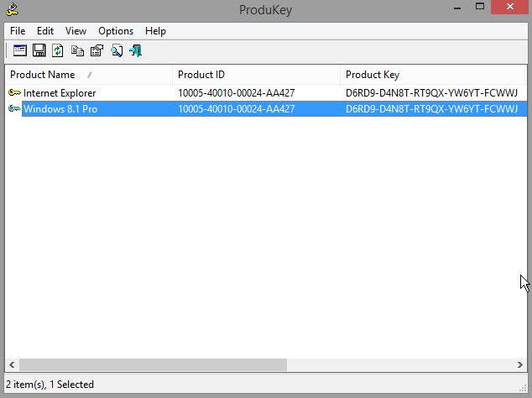Maximize the ProduKey window
Image resolution: width=532 pixels, height=398 pixels.
click(480, 7)
